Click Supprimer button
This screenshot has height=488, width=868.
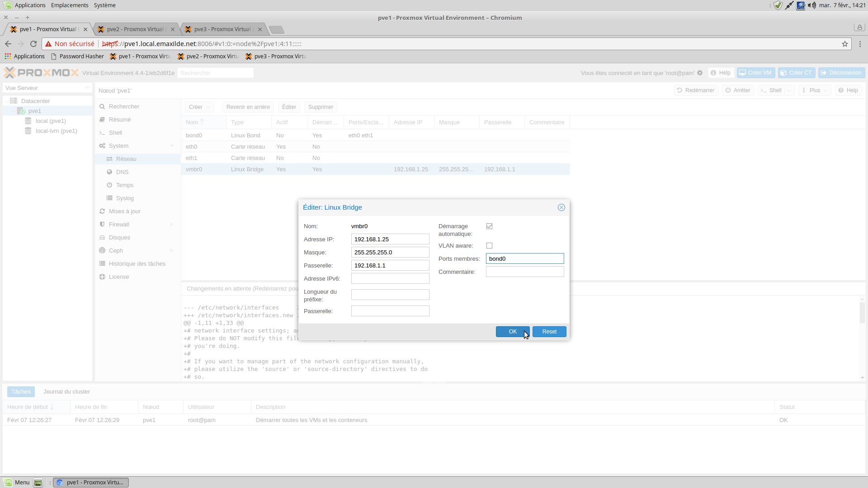pyautogui.click(x=321, y=107)
